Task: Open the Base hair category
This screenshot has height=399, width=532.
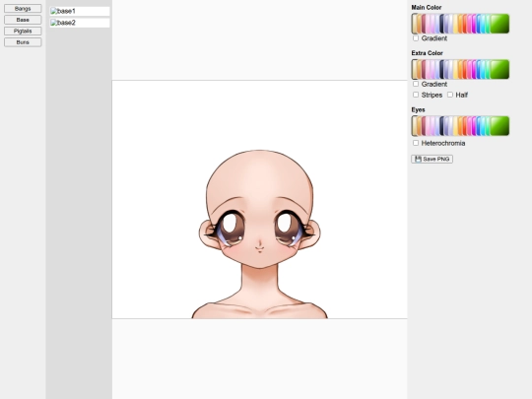Action: coord(23,20)
